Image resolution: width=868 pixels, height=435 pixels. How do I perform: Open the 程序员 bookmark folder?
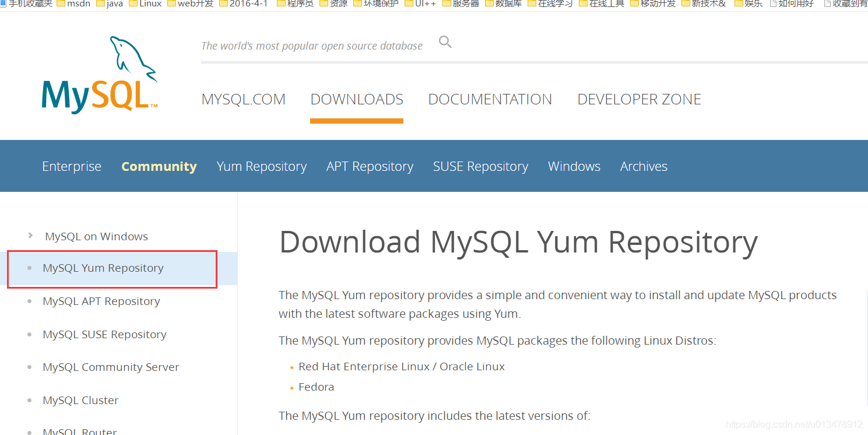point(296,3)
